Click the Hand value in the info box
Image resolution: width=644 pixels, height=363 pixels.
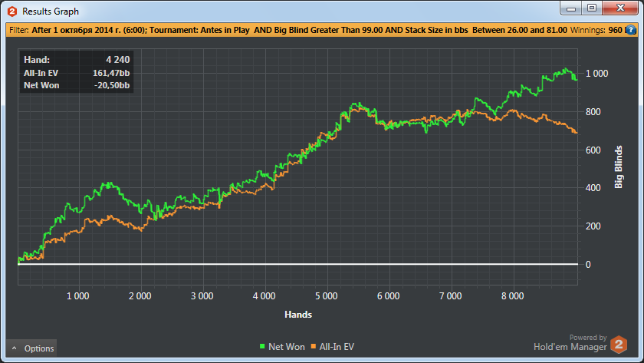click(x=118, y=58)
